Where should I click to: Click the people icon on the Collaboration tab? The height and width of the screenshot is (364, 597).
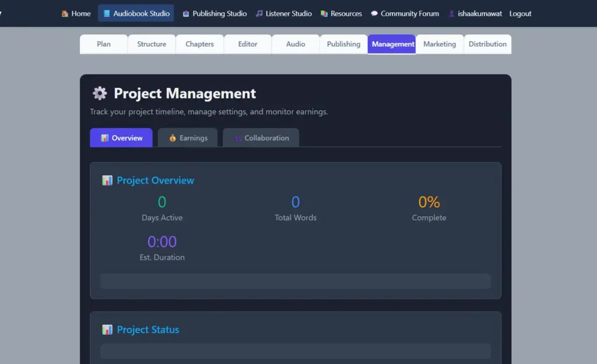click(x=237, y=137)
